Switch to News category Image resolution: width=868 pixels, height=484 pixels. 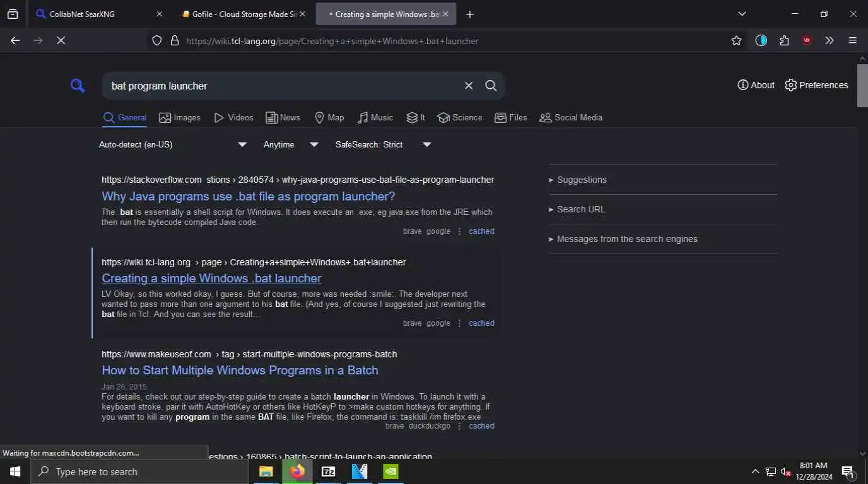tap(283, 118)
